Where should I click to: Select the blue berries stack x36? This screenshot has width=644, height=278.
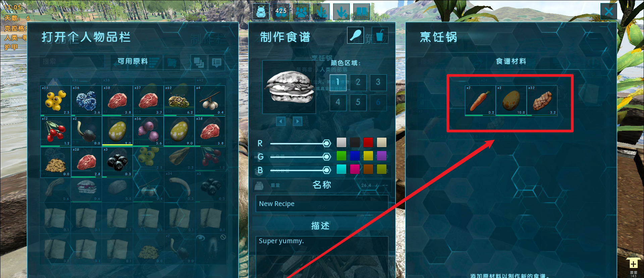(87, 100)
